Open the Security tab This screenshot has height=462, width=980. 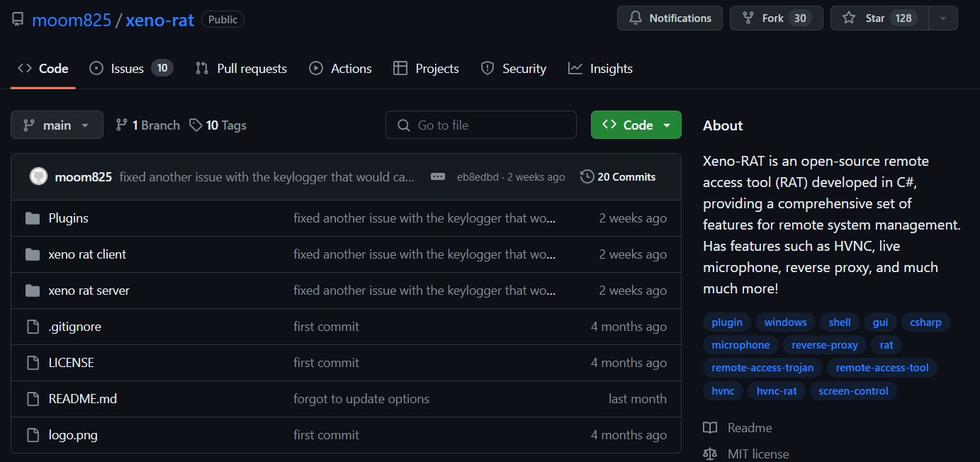point(513,69)
